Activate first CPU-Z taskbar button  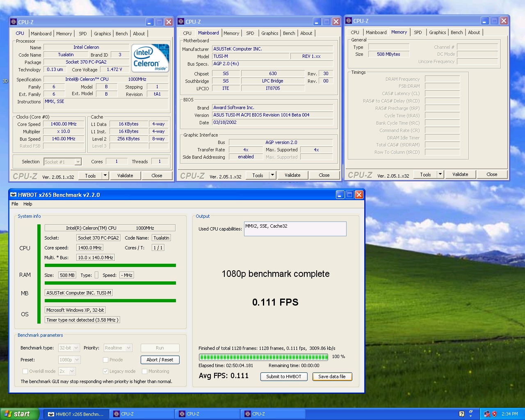coord(142,414)
